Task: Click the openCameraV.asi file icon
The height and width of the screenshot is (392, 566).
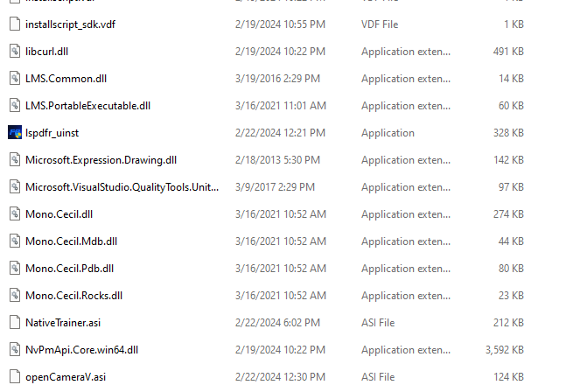Action: coord(15,376)
